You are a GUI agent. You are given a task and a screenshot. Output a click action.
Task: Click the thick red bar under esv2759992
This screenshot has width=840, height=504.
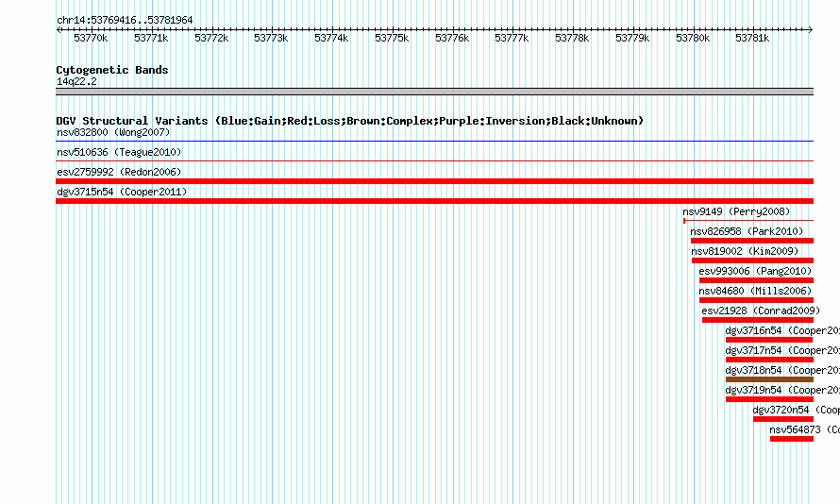point(434,181)
